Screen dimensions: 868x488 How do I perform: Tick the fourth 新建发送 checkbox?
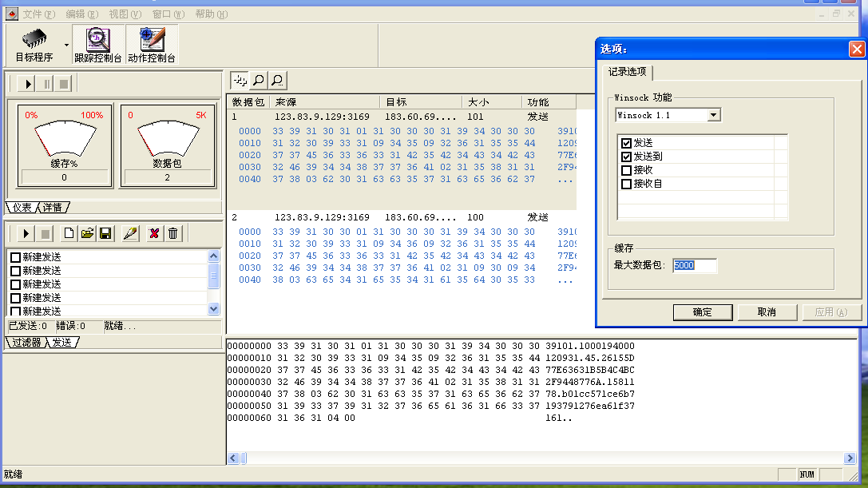pyautogui.click(x=15, y=298)
